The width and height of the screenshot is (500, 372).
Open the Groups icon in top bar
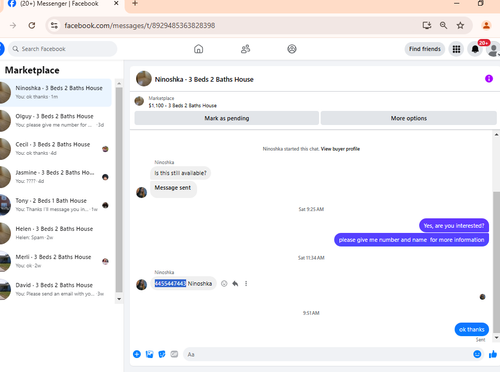coord(292,49)
